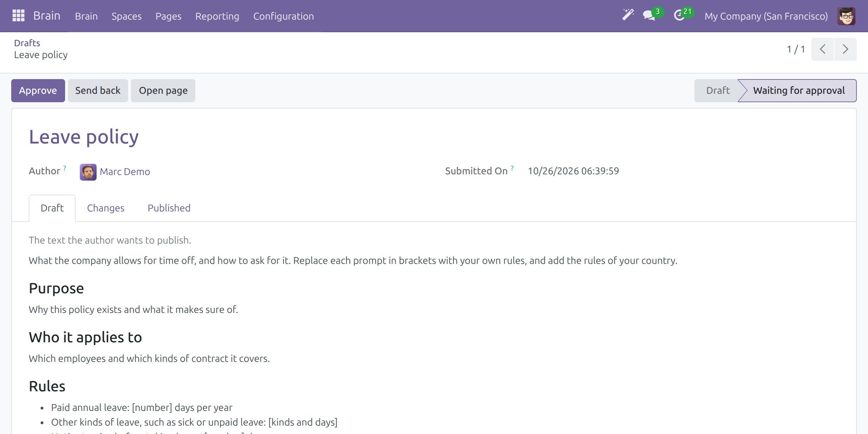Click 'Why this policy exists' sentence
Image resolution: width=868 pixels, height=434 pixels.
pos(133,309)
